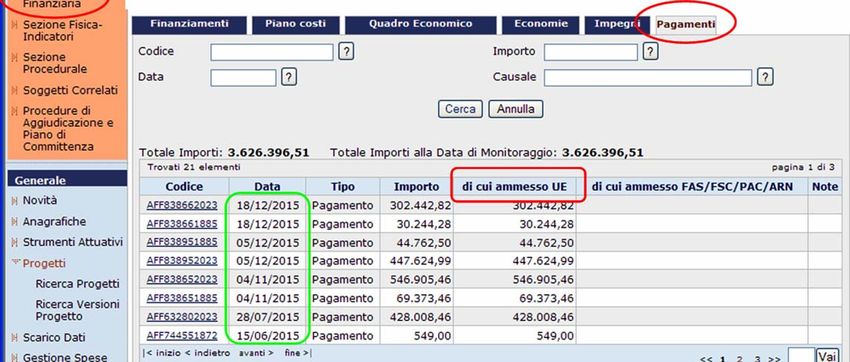The image size is (850, 362).
Task: Click the Cerca button
Action: tap(460, 109)
